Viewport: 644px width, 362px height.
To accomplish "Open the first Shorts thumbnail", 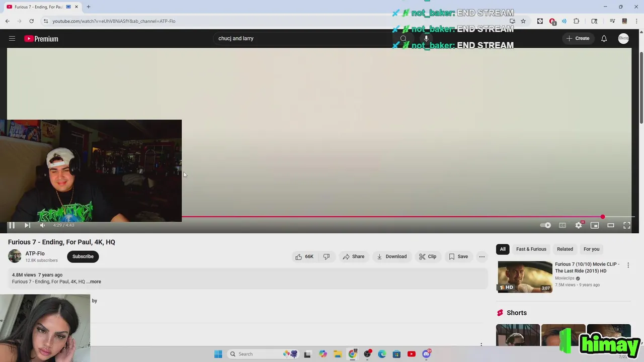I will (518, 335).
